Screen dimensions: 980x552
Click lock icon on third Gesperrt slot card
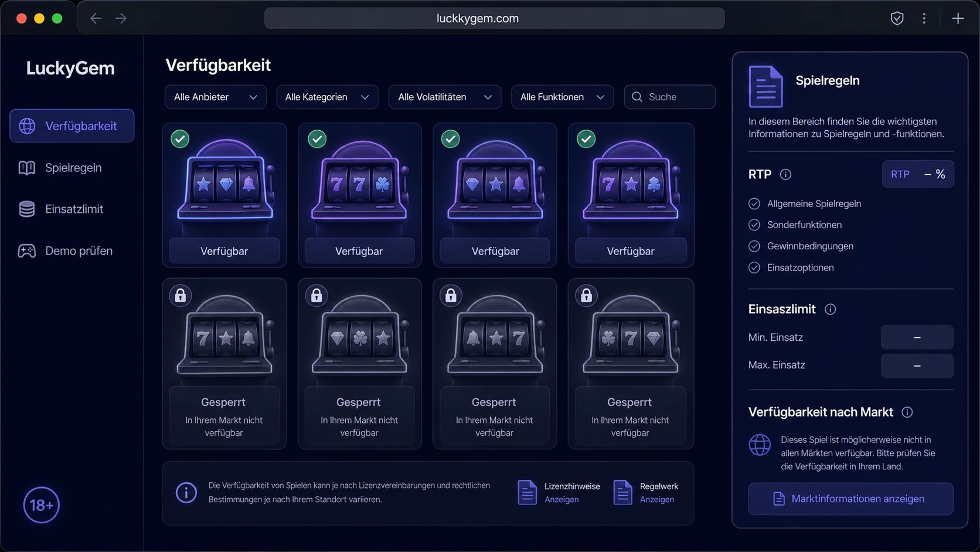click(x=451, y=295)
